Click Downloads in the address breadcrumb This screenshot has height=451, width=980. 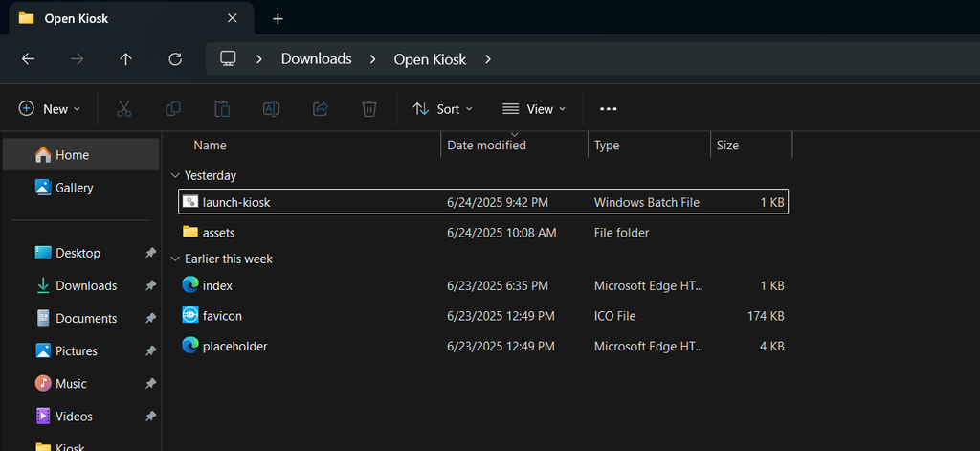(x=316, y=59)
